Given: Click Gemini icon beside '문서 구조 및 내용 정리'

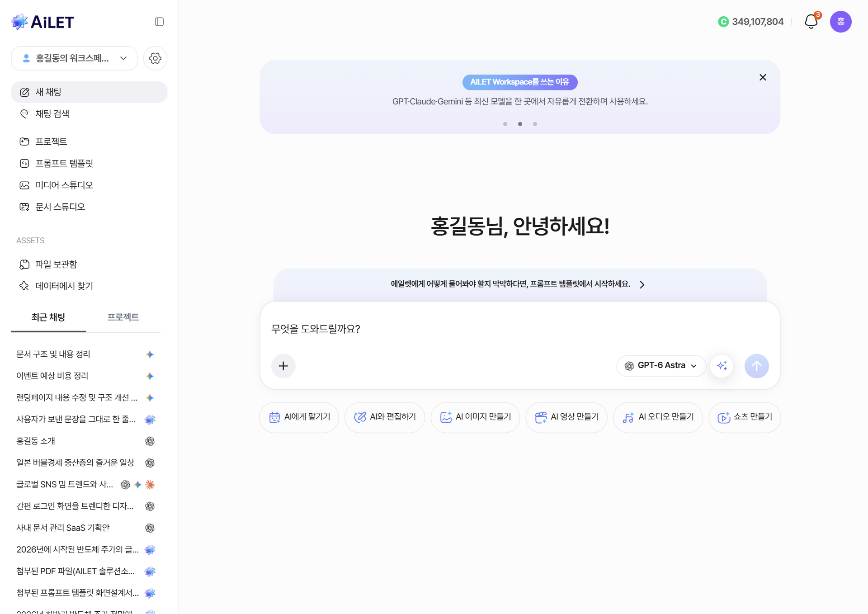Looking at the screenshot, I should point(150,354).
